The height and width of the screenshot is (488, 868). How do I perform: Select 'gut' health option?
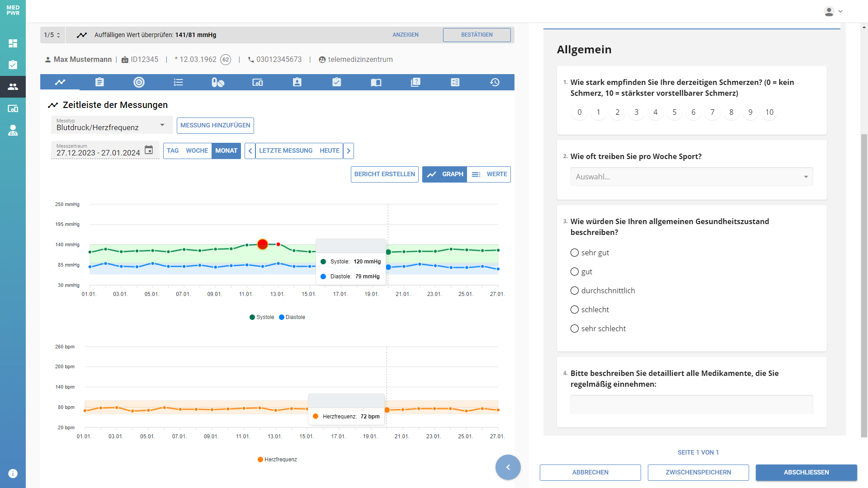pos(575,272)
